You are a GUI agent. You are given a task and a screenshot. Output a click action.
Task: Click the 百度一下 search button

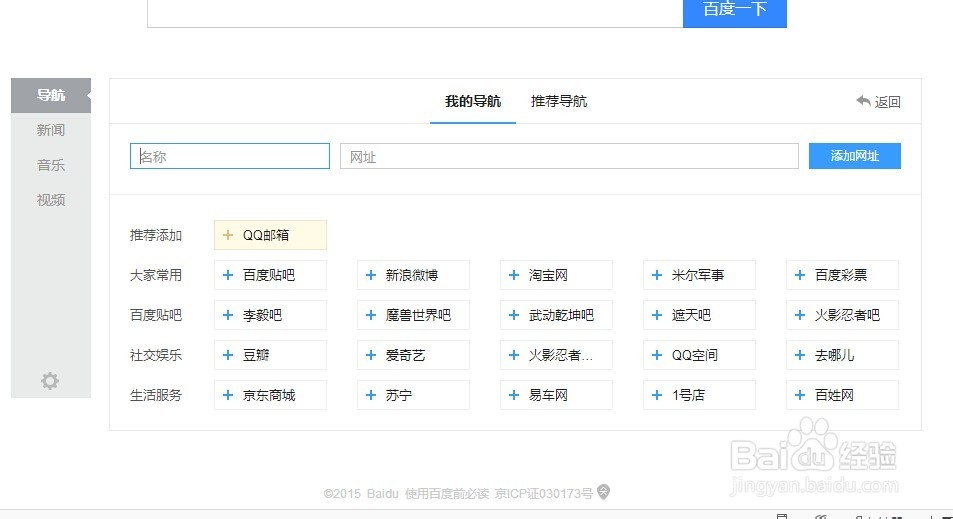pos(735,12)
